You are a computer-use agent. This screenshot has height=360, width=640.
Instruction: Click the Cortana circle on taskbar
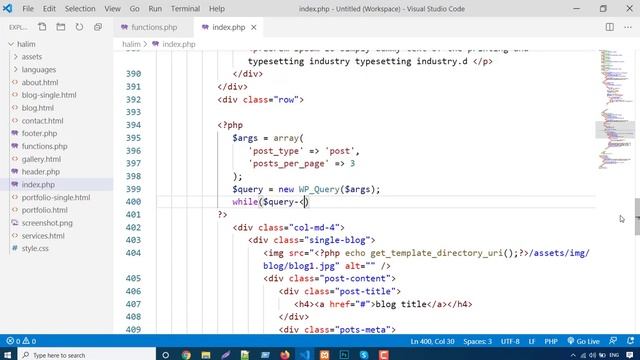(x=165, y=355)
